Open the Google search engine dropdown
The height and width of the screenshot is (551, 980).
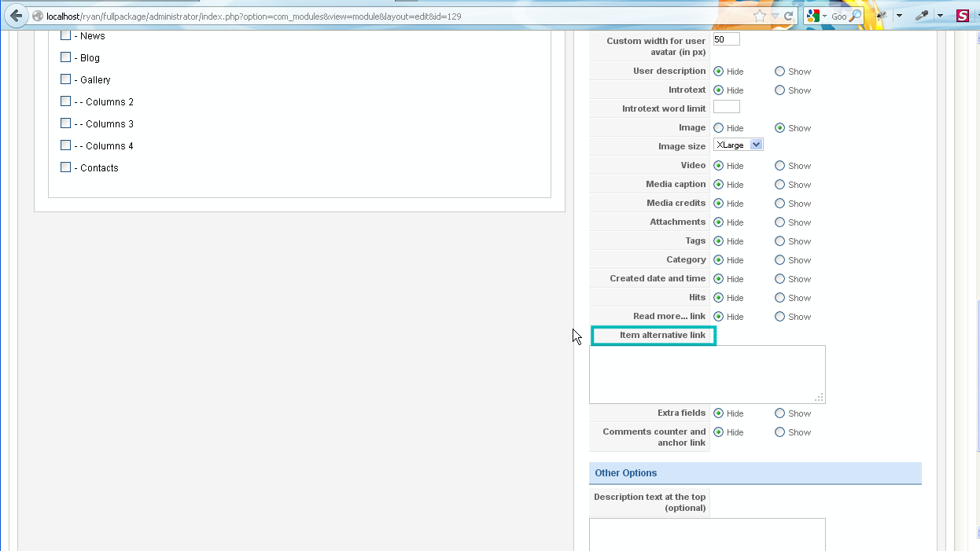tap(824, 16)
